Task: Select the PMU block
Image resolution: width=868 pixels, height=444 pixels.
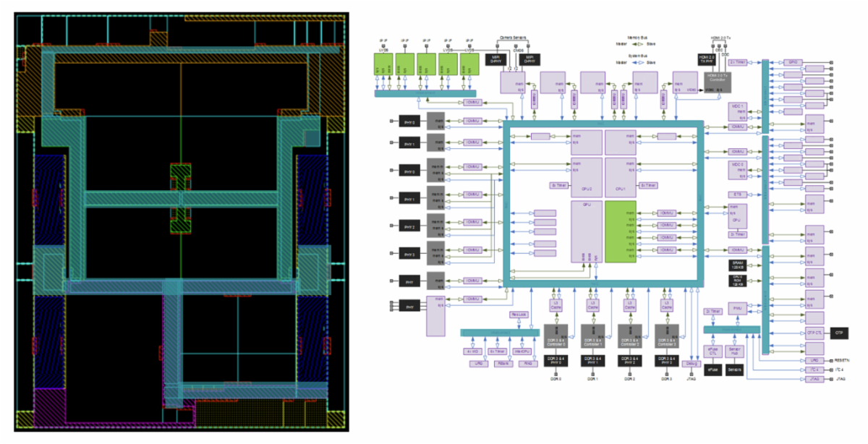Action: pyautogui.click(x=737, y=309)
